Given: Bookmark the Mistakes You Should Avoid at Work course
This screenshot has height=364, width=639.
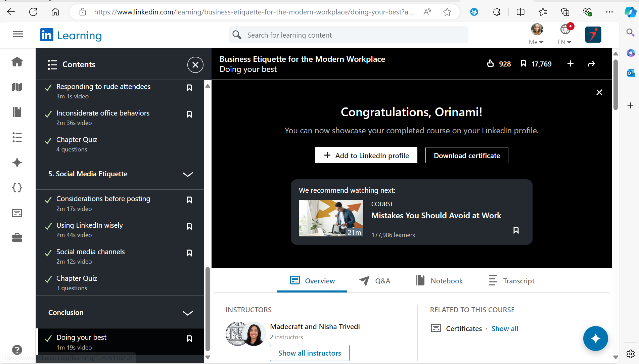Looking at the screenshot, I should [516, 230].
